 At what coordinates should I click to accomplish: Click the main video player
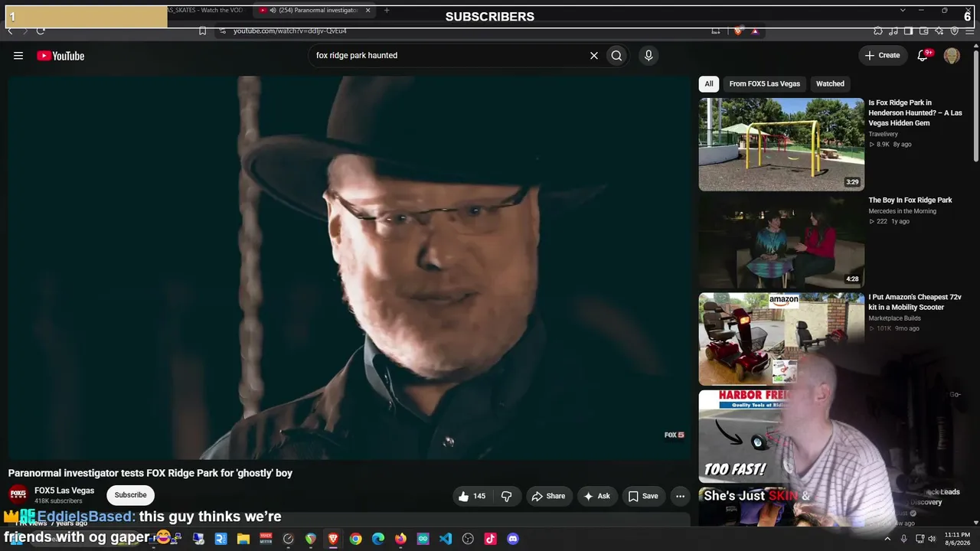pos(349,268)
